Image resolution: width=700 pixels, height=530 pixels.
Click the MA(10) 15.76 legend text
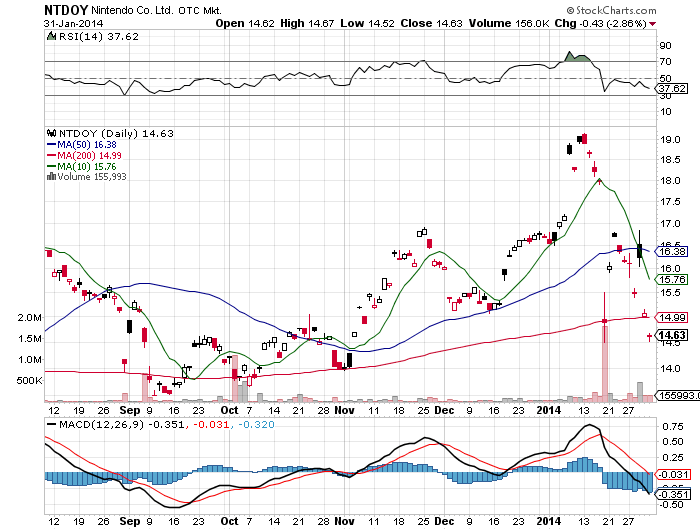[x=87, y=167]
